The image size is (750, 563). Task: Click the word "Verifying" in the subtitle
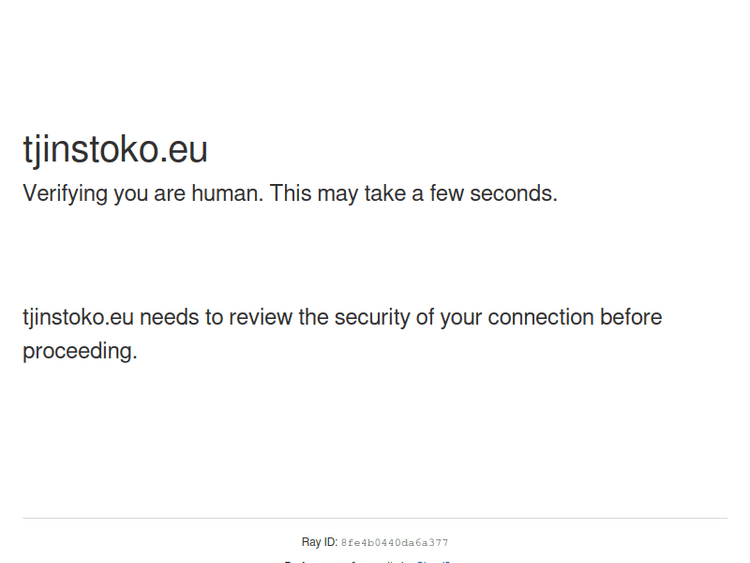coord(65,194)
